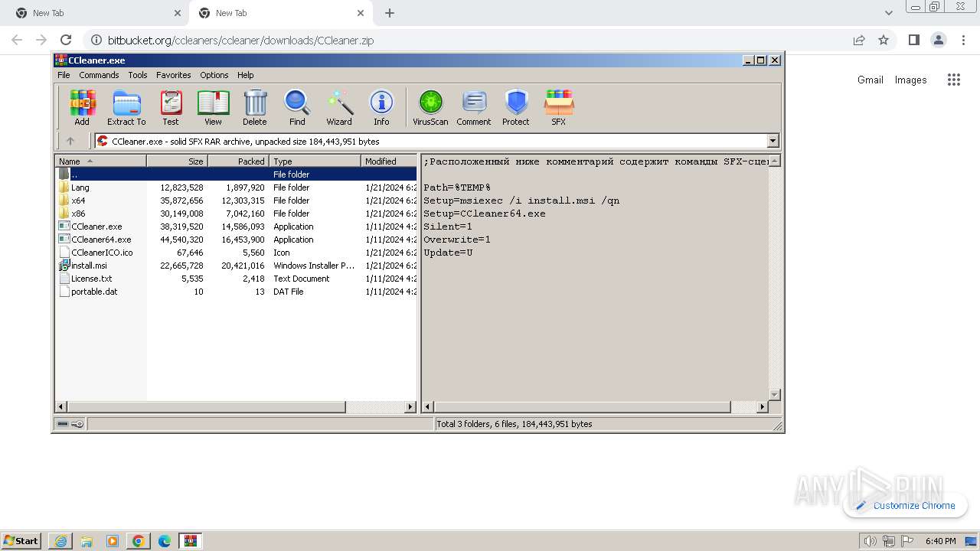
Task: Open the Windows Start button
Action: (x=21, y=540)
